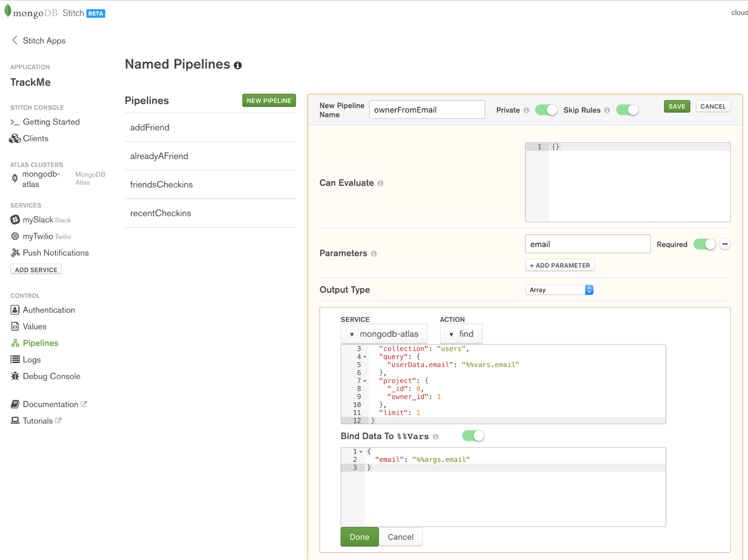This screenshot has width=748, height=560.
Task: Toggle Required for the email parameter
Action: pos(704,244)
